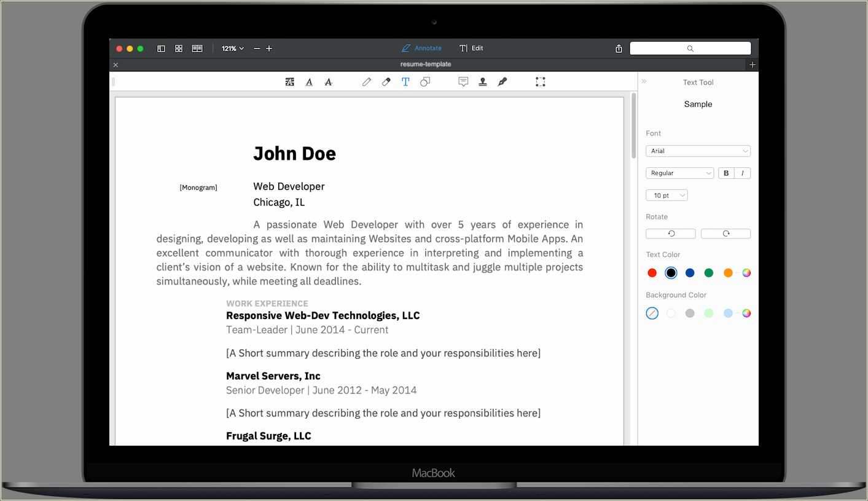Toggle bold text style button
The width and height of the screenshot is (868, 501).
click(x=726, y=173)
